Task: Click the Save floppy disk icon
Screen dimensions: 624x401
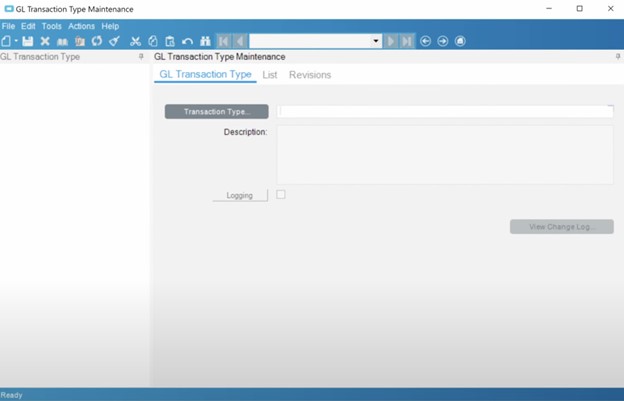Action: pyautogui.click(x=27, y=41)
